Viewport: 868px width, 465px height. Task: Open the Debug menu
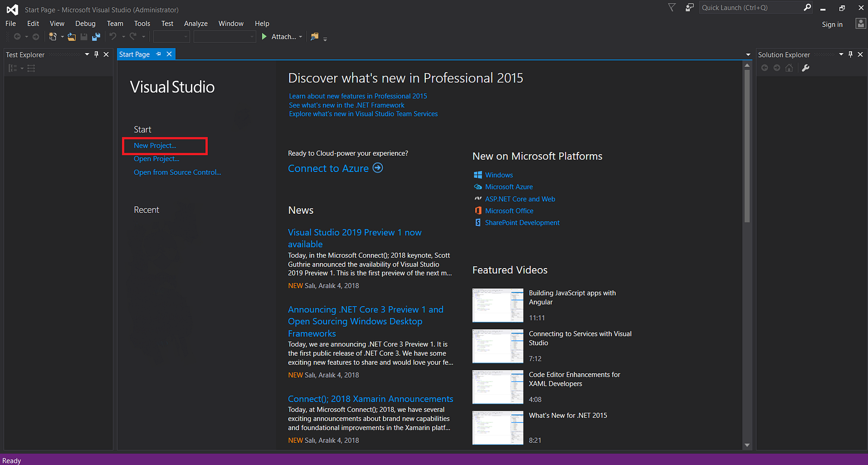pyautogui.click(x=85, y=23)
